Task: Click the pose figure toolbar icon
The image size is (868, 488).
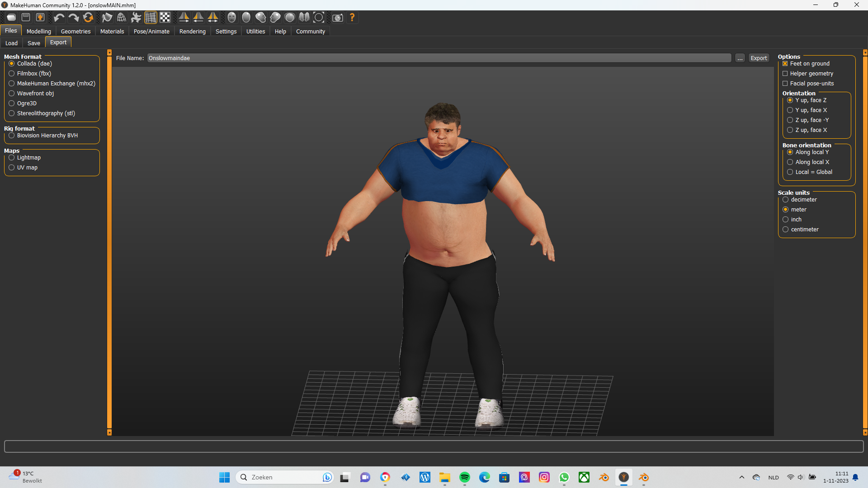Action: coord(136,18)
